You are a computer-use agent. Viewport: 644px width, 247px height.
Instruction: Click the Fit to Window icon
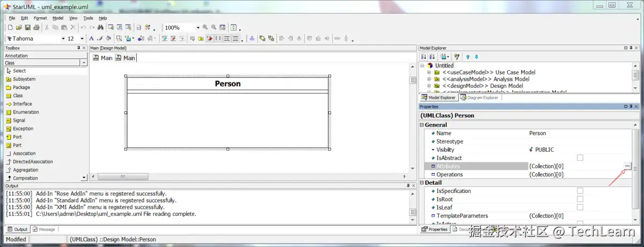(x=223, y=28)
